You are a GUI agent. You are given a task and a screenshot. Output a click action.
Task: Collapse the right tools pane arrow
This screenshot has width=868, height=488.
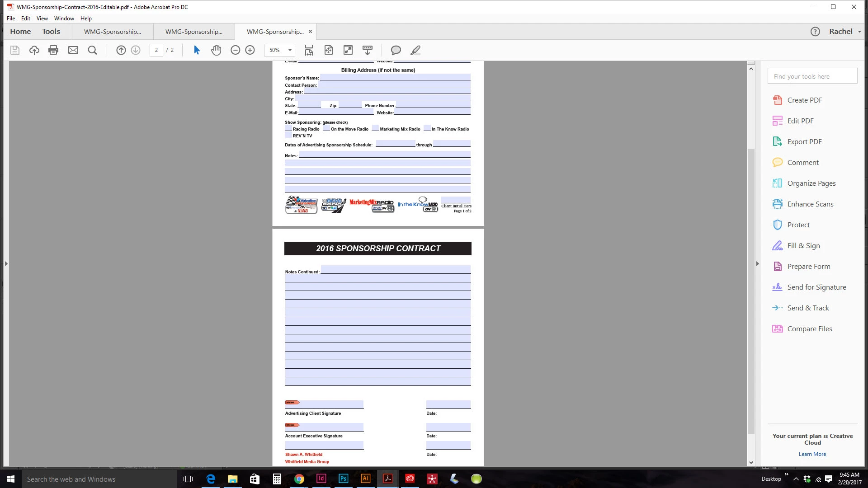coord(757,263)
